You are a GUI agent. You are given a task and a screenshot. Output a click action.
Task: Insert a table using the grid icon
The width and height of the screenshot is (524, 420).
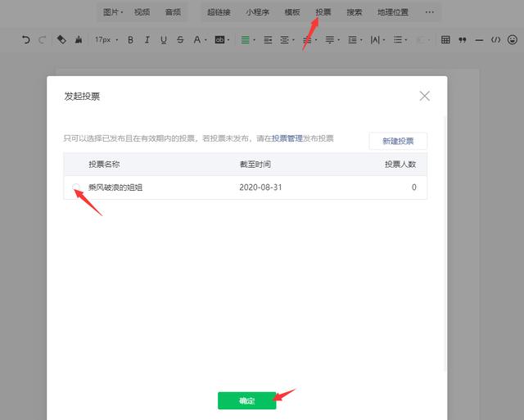(x=445, y=39)
